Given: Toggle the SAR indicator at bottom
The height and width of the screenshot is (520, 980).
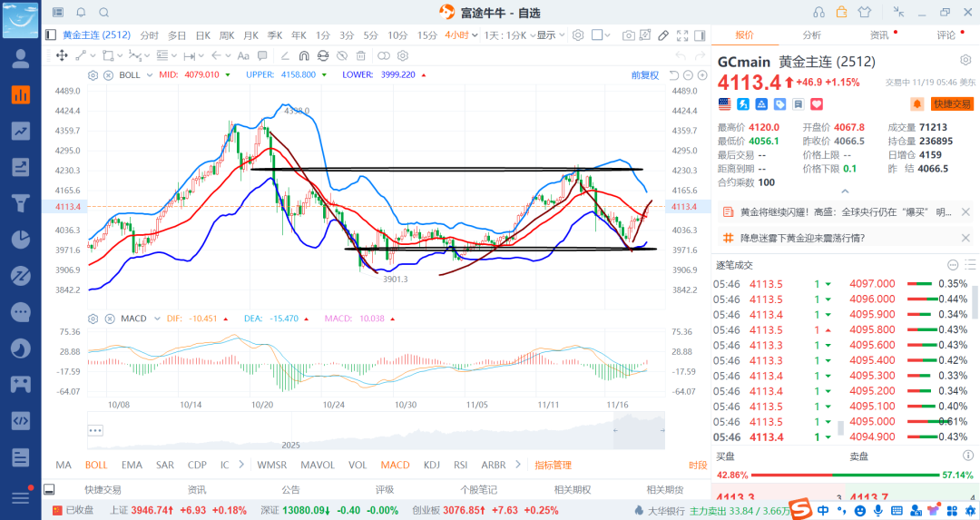Looking at the screenshot, I should coord(165,465).
